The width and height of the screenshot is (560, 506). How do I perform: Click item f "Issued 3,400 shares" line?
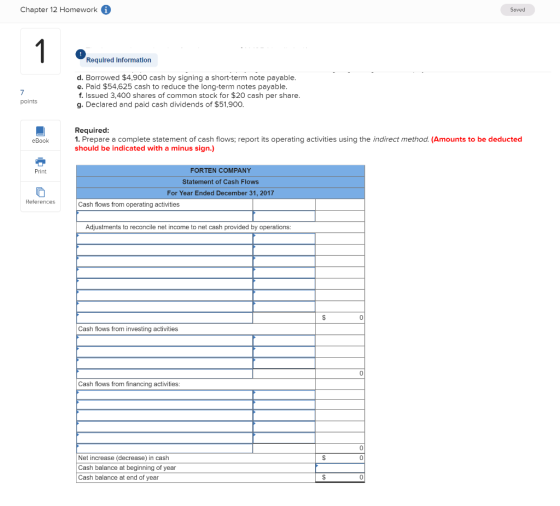pyautogui.click(x=189, y=95)
